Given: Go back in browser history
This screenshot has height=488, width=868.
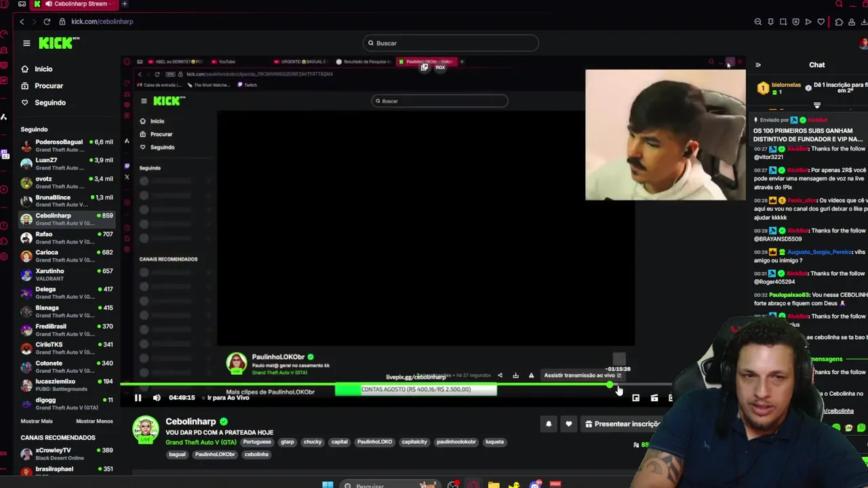Looking at the screenshot, I should 22,22.
